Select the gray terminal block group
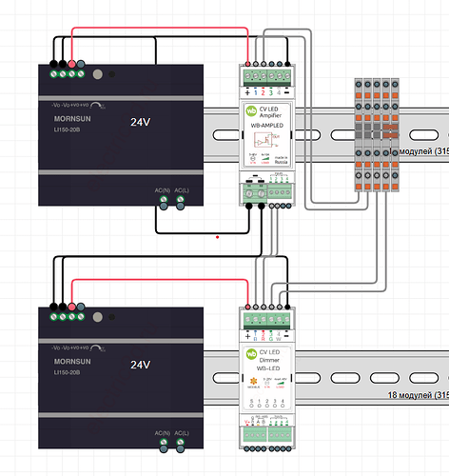Image resolution: width=449 pixels, height=476 pixels. 377,135
